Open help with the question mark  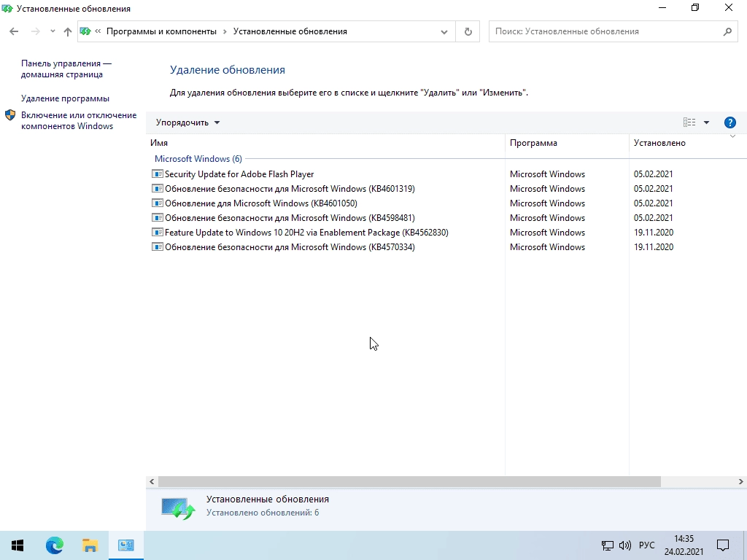[x=729, y=122]
